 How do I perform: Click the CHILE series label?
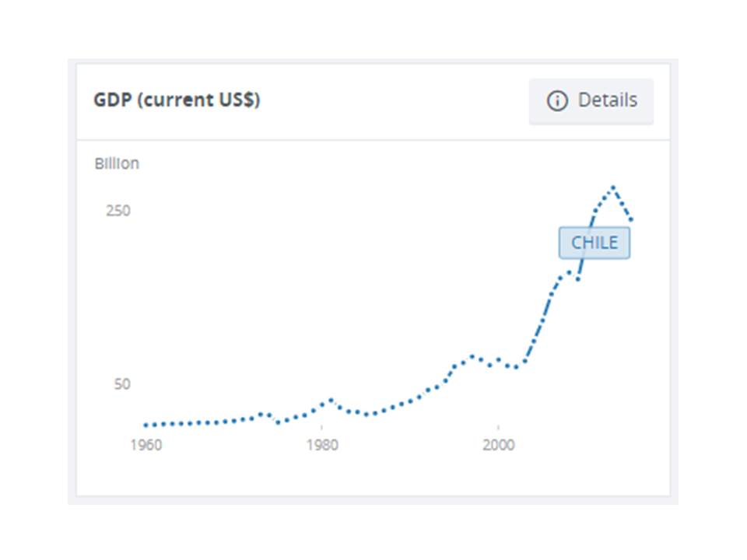[594, 243]
